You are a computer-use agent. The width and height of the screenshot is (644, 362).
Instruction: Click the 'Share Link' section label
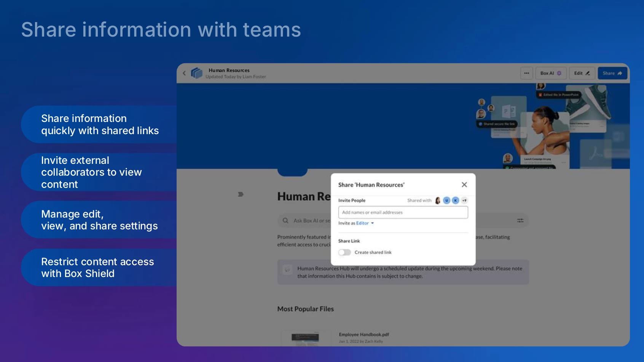(349, 241)
